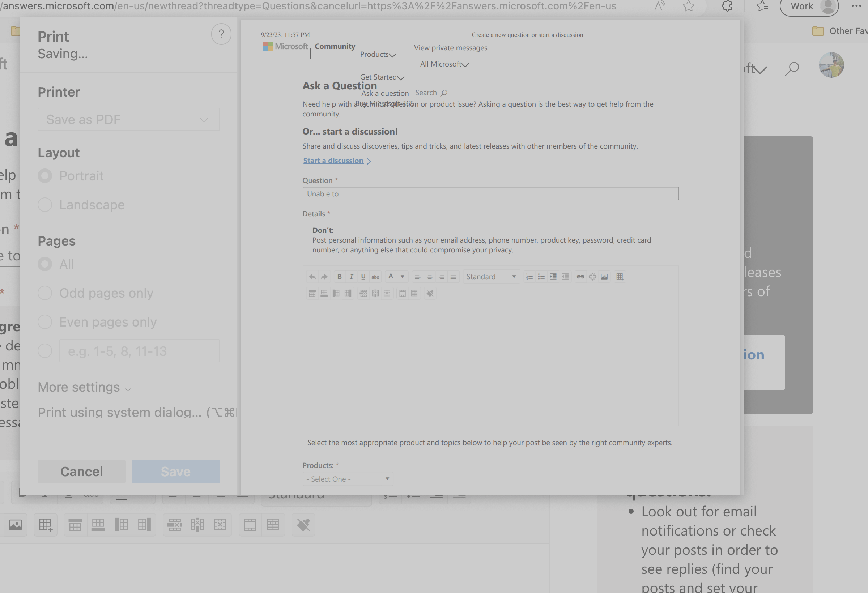The width and height of the screenshot is (868, 593).
Task: Click the Italic formatting icon
Action: point(350,276)
